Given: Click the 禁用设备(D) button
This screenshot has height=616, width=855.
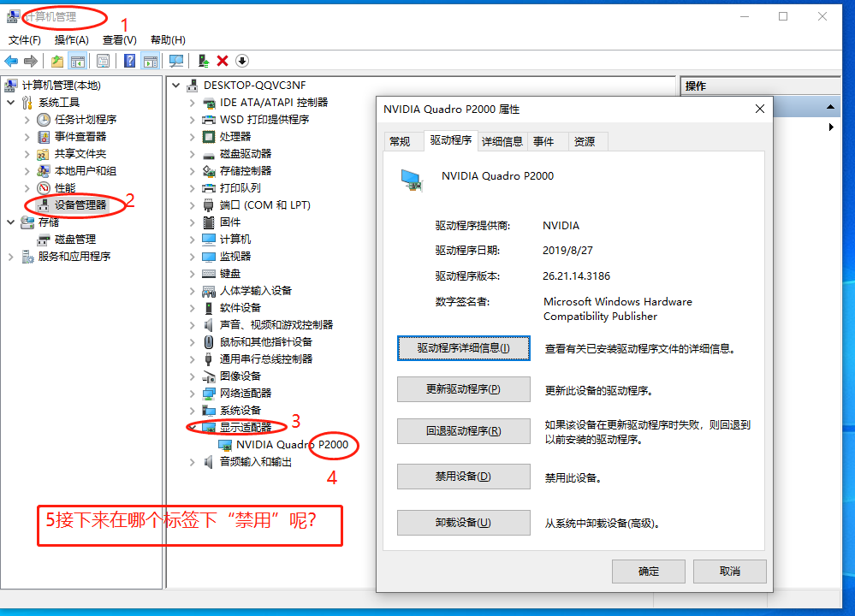Looking at the screenshot, I should coord(464,477).
